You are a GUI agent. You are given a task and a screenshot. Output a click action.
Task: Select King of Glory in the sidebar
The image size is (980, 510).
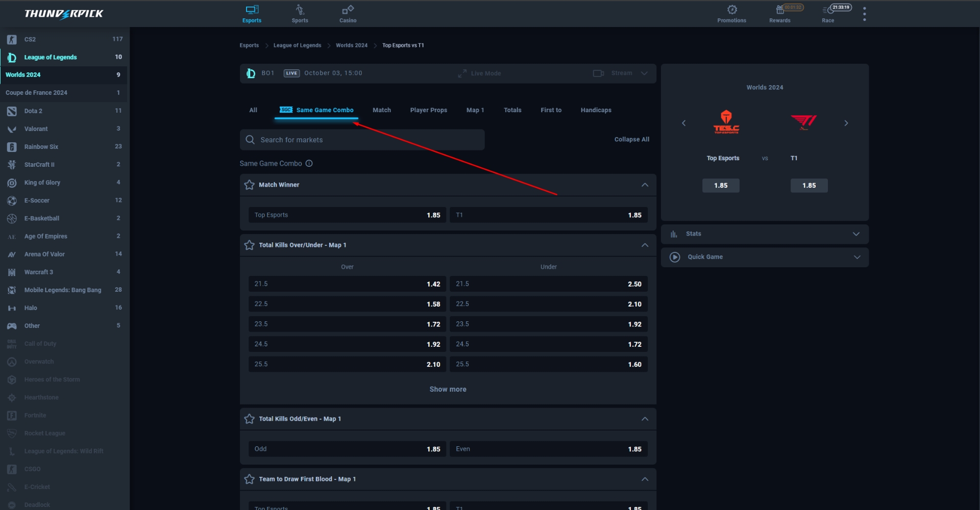[64, 183]
